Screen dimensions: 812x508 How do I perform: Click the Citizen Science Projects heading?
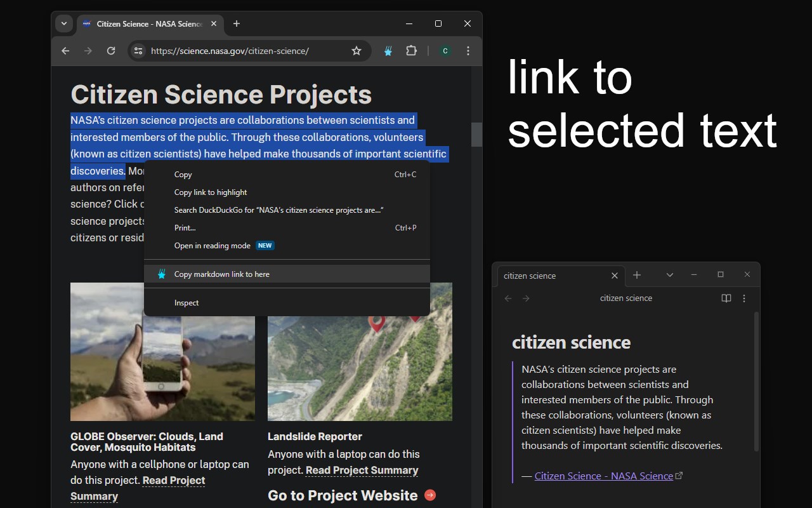(x=221, y=95)
